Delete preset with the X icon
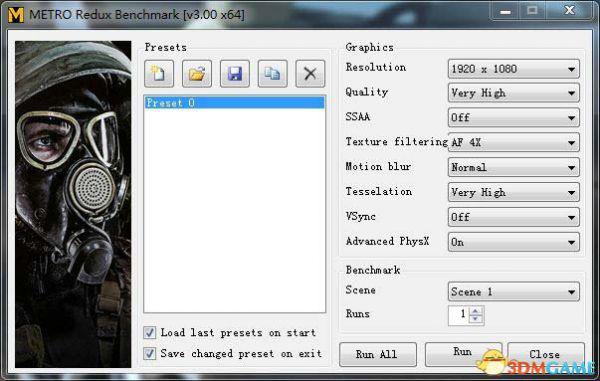The height and width of the screenshot is (381, 600). [x=310, y=73]
